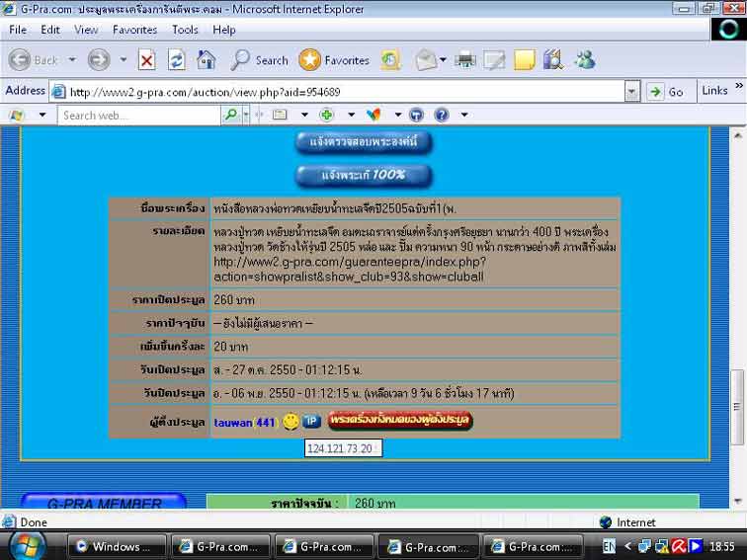Click the Stop loading red X icon

pos(146,60)
